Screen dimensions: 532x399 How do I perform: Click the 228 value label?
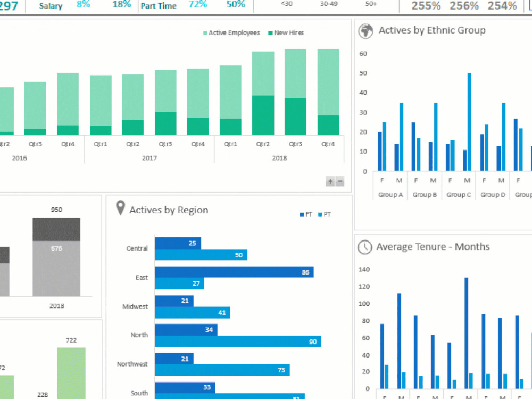coord(43,395)
